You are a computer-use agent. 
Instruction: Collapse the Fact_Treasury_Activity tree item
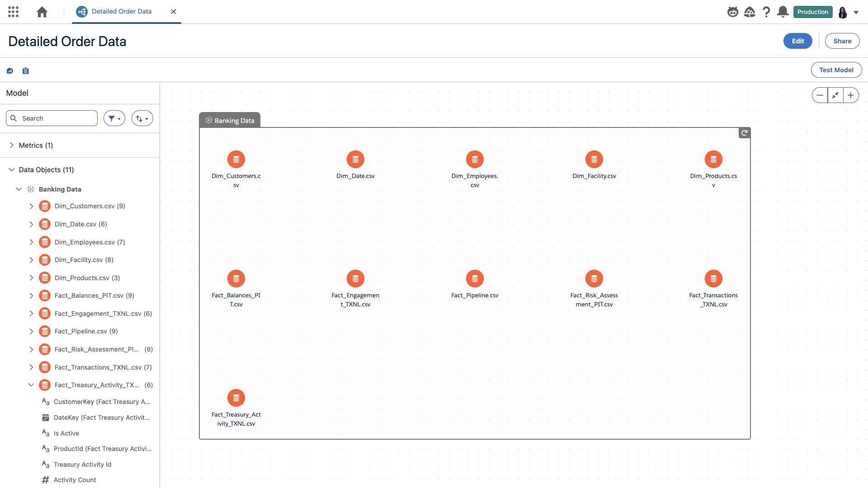tap(31, 385)
